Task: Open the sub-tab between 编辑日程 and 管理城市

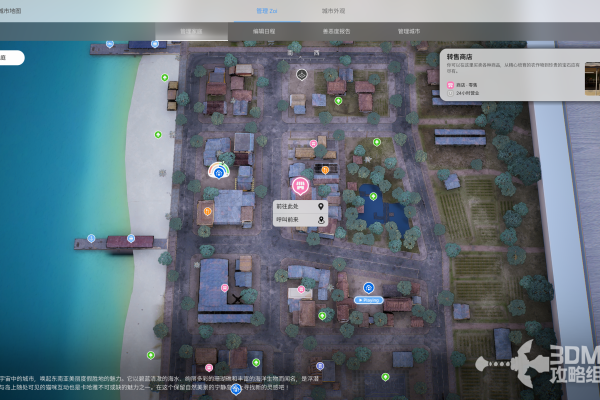Action: point(336,31)
